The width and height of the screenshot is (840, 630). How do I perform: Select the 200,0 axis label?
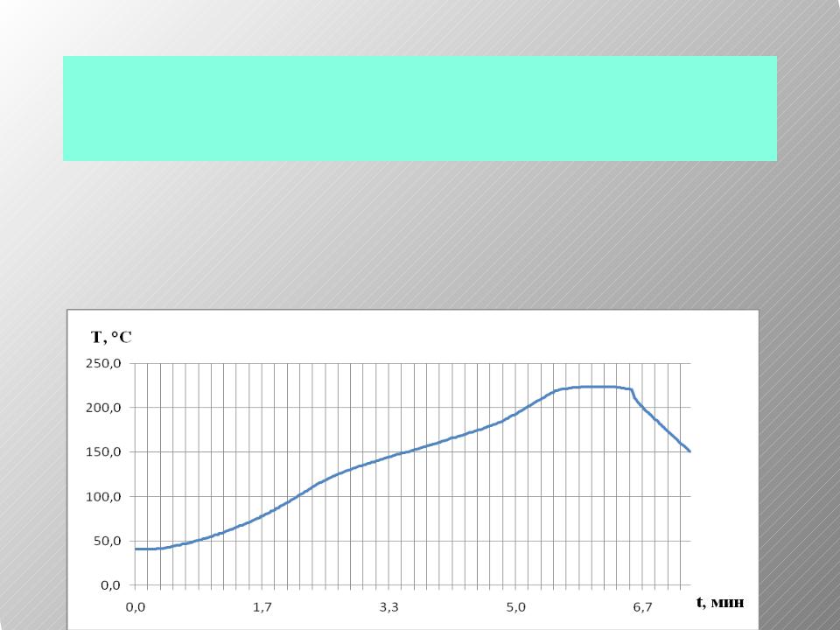[x=103, y=408]
